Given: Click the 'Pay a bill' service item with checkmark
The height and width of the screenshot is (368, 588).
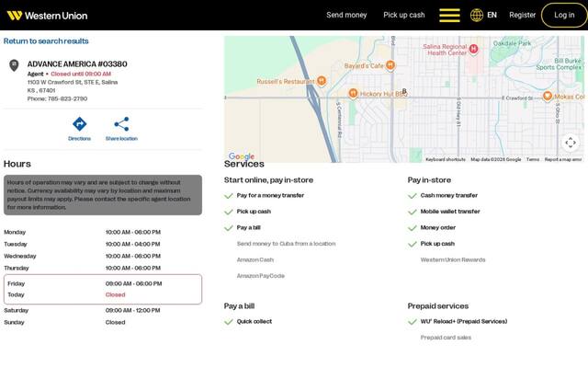Looking at the screenshot, I should [x=248, y=227].
